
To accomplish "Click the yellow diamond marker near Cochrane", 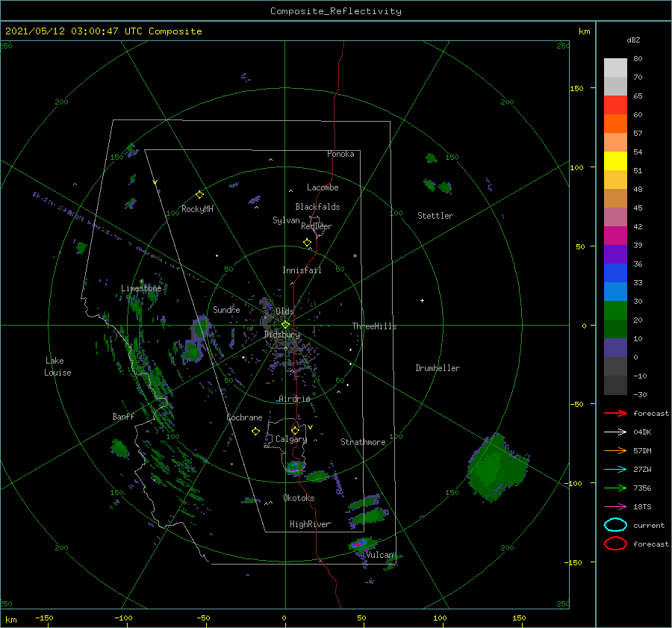I will coord(255,432).
